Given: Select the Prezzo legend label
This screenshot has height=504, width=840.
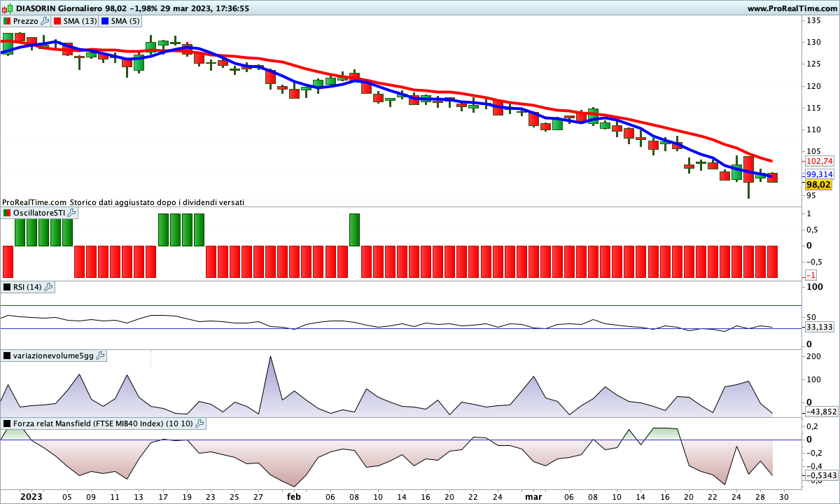Looking at the screenshot, I should (x=26, y=21).
